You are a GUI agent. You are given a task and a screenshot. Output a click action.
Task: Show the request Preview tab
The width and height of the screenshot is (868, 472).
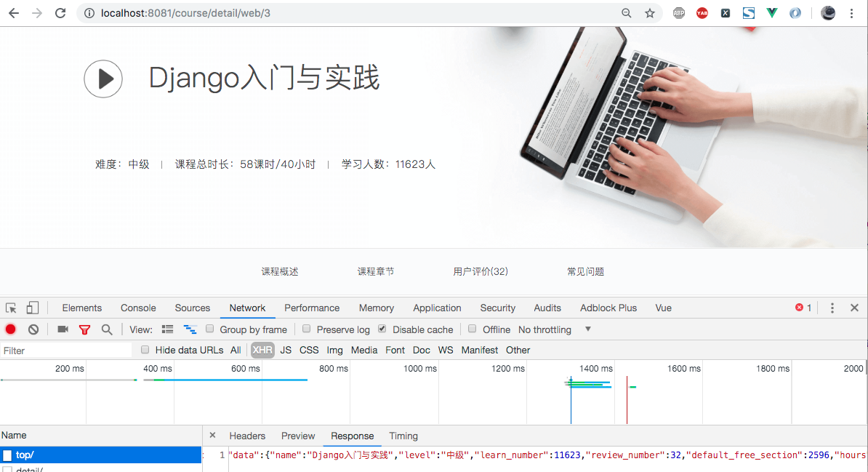pos(298,436)
